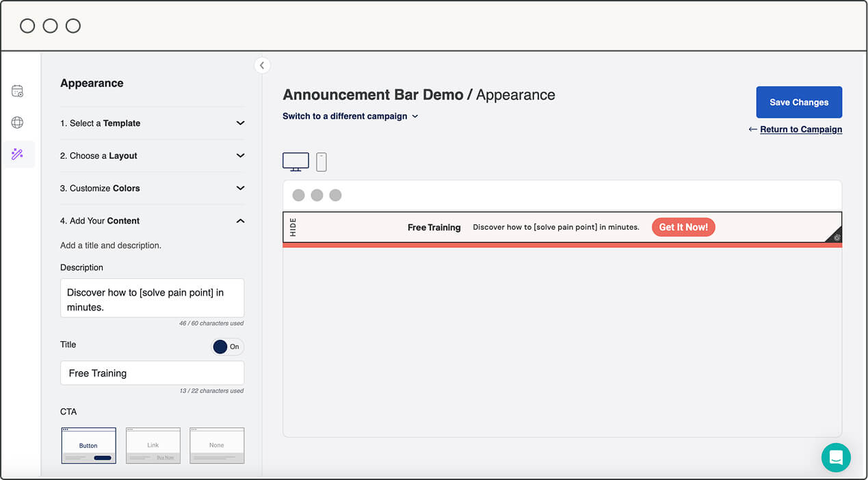
Task: Open Switch to a different campaign dropdown
Action: pyautogui.click(x=350, y=116)
